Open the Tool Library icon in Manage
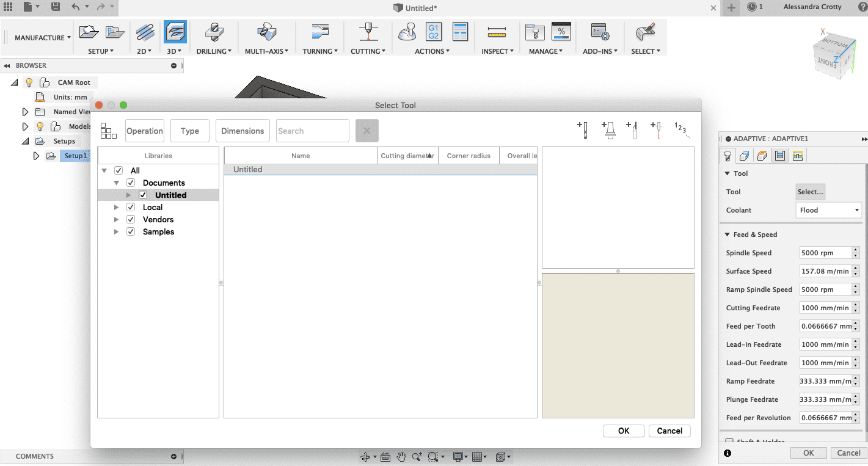 click(x=534, y=32)
